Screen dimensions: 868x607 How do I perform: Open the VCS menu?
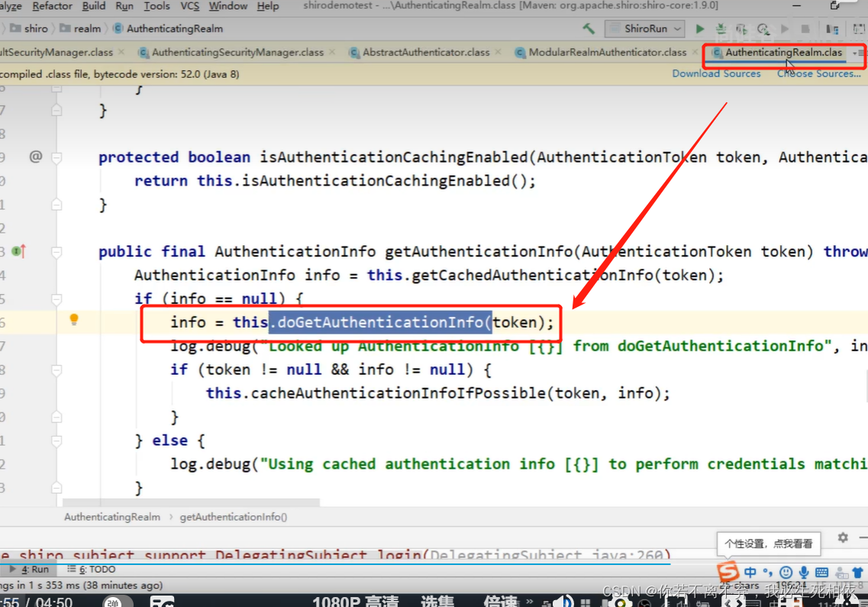pyautogui.click(x=190, y=6)
